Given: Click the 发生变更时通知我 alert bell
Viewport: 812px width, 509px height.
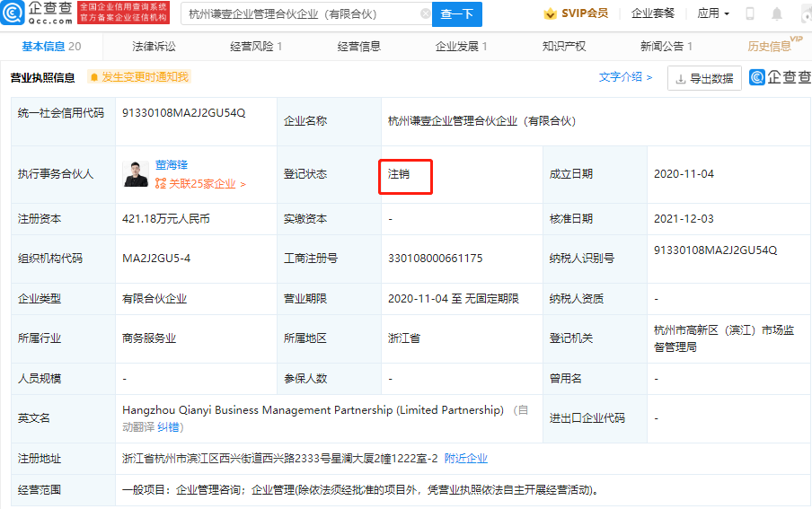Looking at the screenshot, I should tap(94, 77).
